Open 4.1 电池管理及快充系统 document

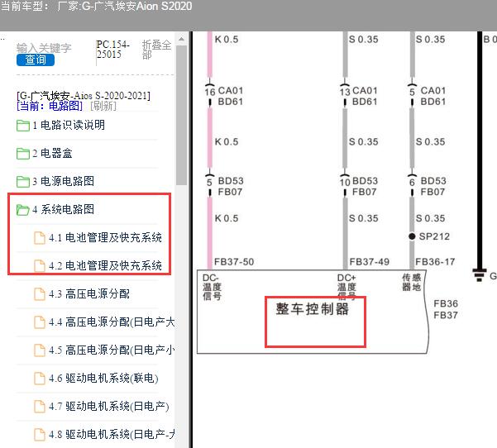(105, 237)
